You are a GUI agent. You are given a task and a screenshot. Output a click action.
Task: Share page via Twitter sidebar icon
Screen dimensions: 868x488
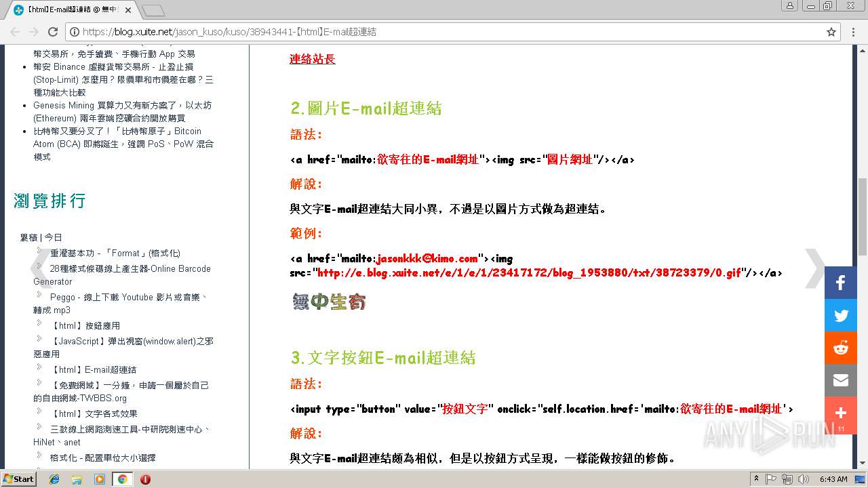(x=841, y=315)
